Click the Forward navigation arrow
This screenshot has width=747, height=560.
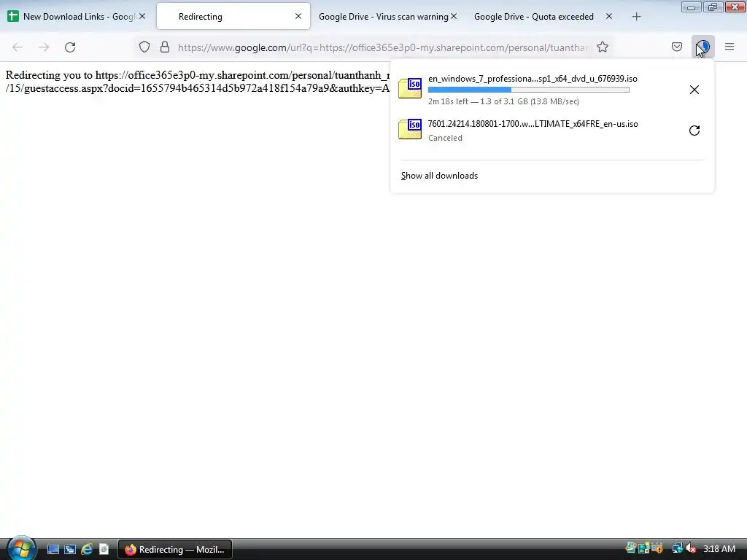click(44, 47)
